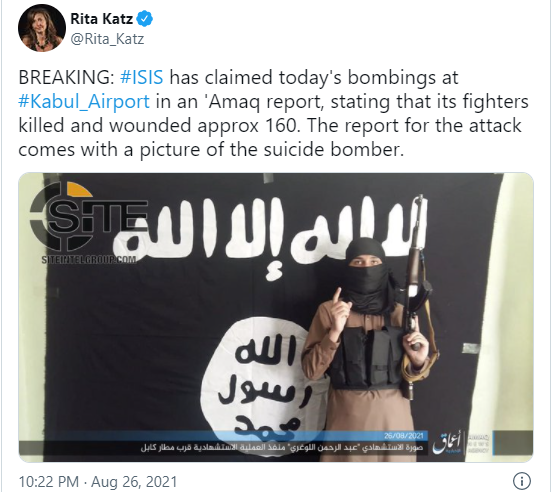Open Rita Katz's profile avatar
This screenshot has height=492, width=558.
click(x=42, y=28)
